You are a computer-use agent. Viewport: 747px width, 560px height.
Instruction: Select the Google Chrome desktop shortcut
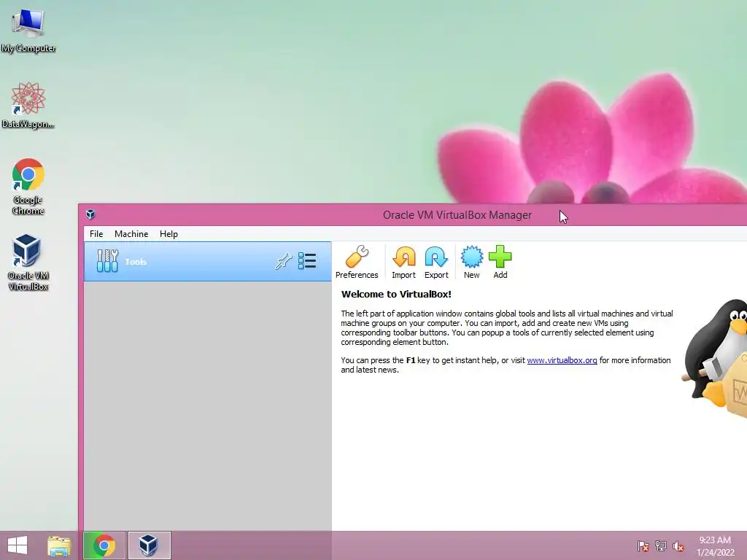[28, 187]
